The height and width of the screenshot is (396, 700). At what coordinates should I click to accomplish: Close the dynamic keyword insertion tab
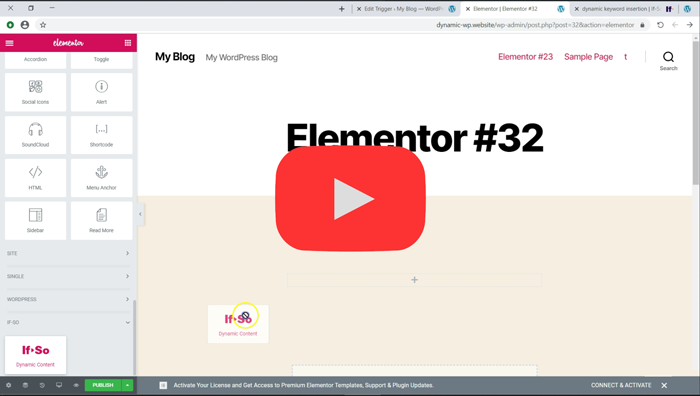(576, 9)
